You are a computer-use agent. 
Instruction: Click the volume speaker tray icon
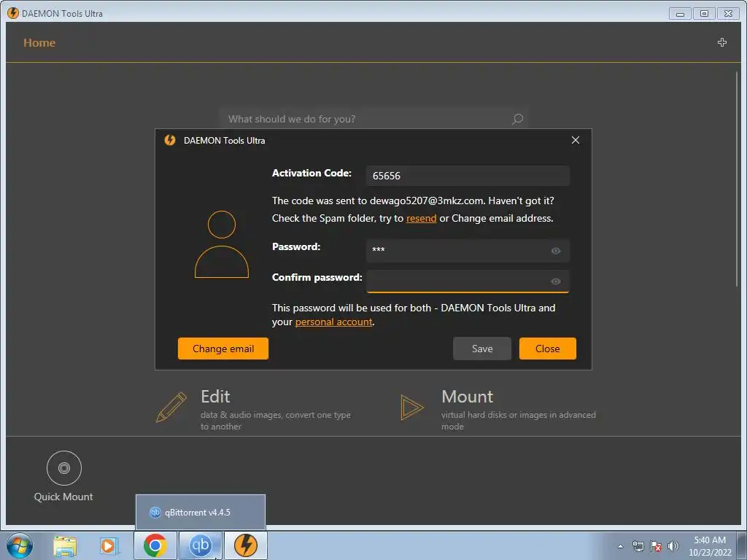[673, 546]
